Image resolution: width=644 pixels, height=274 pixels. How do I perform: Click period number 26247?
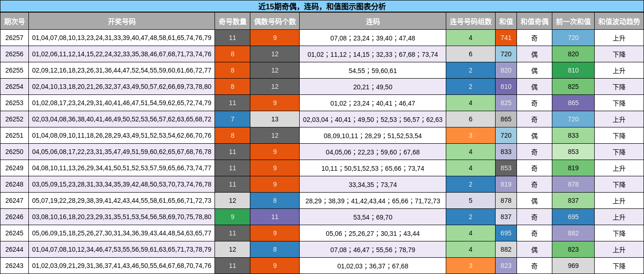point(14,200)
